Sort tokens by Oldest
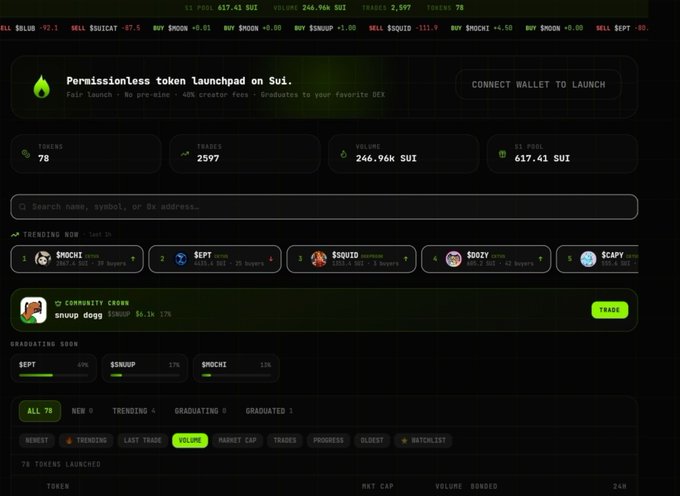This screenshot has width=680, height=496. [372, 441]
